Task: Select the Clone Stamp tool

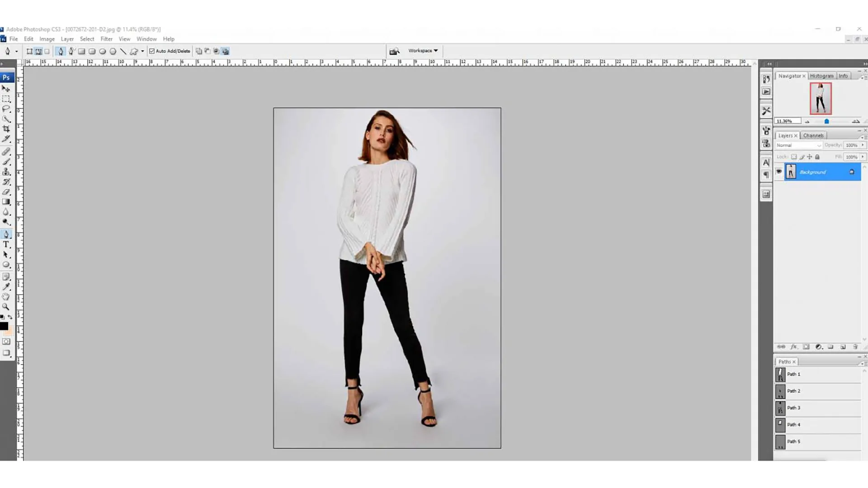Action: pos(6,172)
